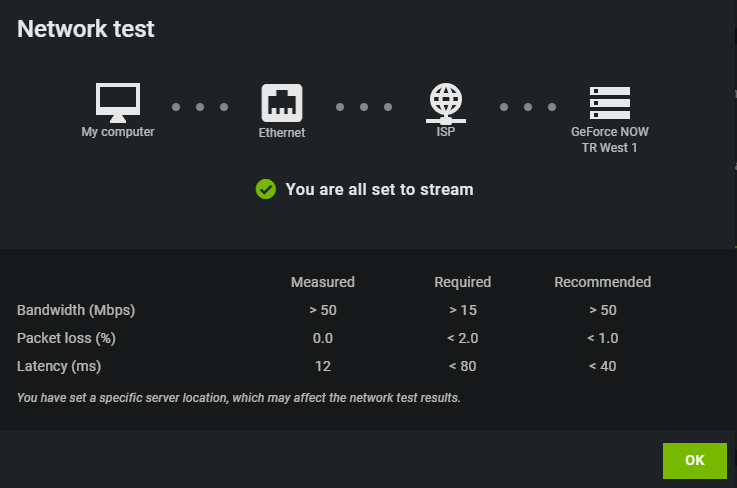The image size is (737, 488).
Task: Click the Ethernet port icon
Action: coord(282,103)
